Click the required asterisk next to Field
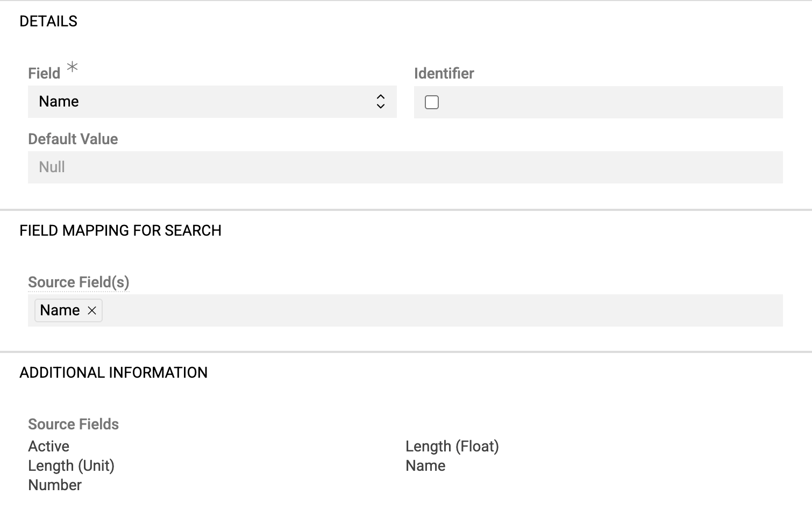 point(72,67)
